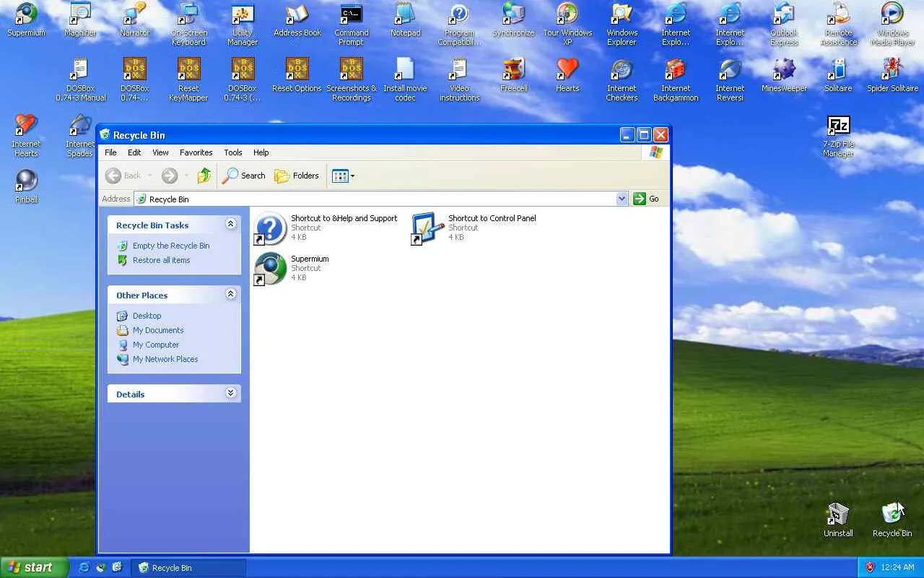Viewport: 924px width, 578px height.
Task: Expand the Details panel
Action: click(x=231, y=393)
